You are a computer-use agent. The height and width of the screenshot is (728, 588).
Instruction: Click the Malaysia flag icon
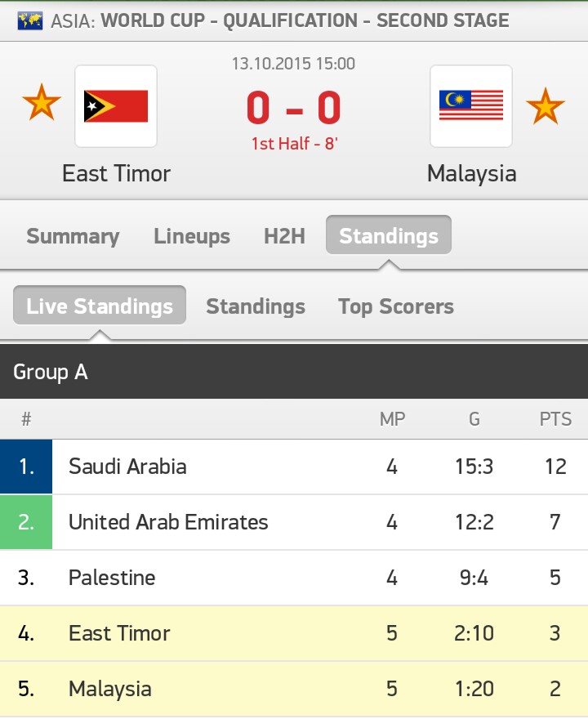pos(471,106)
